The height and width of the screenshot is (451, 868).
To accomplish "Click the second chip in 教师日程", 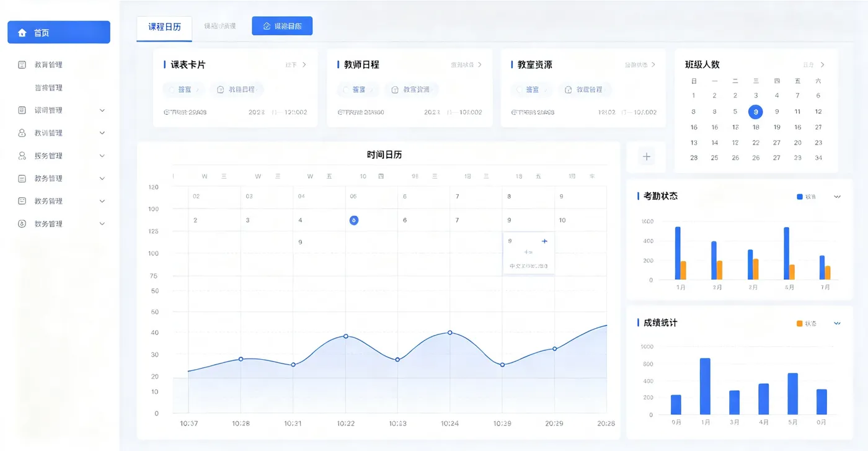I will 412,89.
